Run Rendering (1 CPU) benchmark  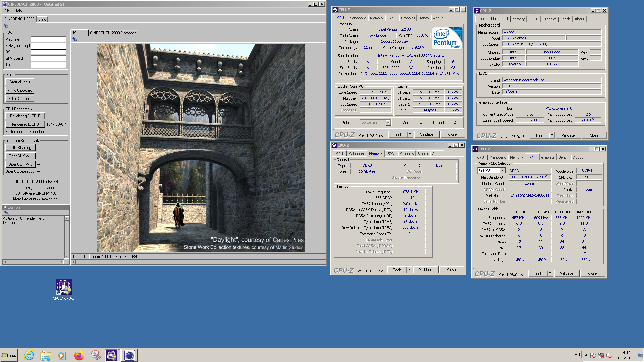tap(25, 116)
